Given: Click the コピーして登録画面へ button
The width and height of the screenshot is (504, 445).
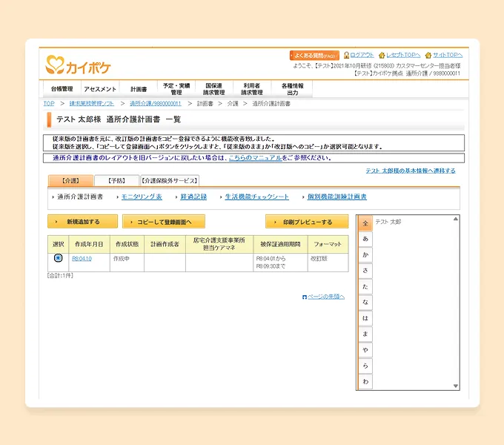Looking at the screenshot, I should tap(164, 222).
